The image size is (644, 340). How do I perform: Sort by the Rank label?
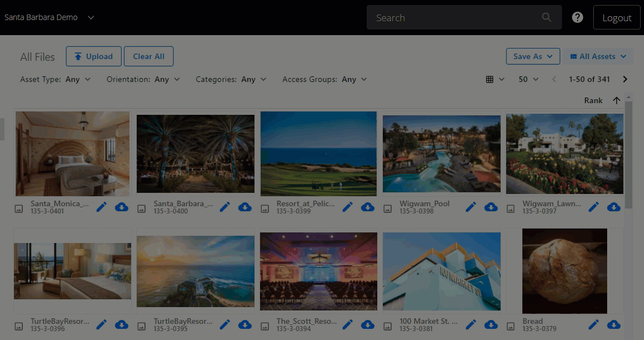coord(593,100)
